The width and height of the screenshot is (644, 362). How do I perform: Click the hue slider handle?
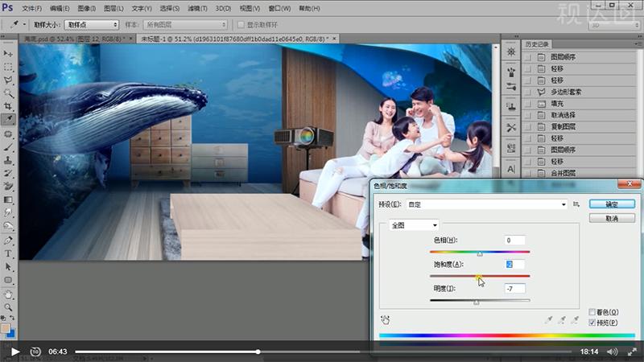point(480,254)
